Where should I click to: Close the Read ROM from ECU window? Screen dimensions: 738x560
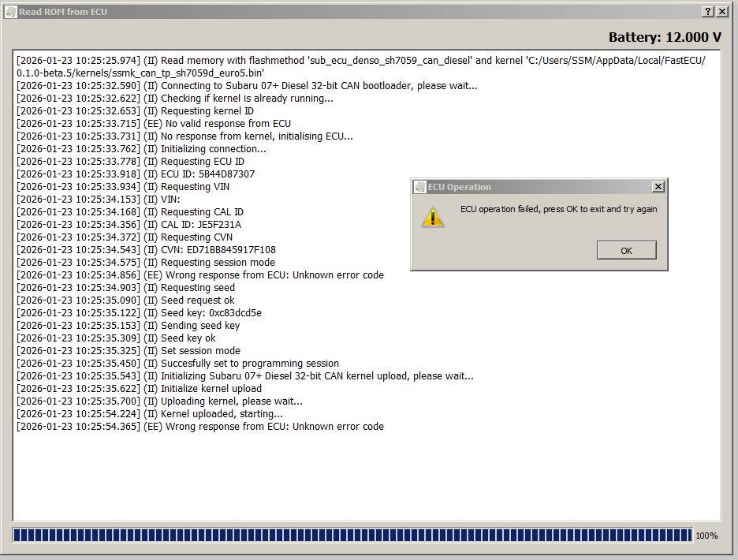click(x=722, y=11)
